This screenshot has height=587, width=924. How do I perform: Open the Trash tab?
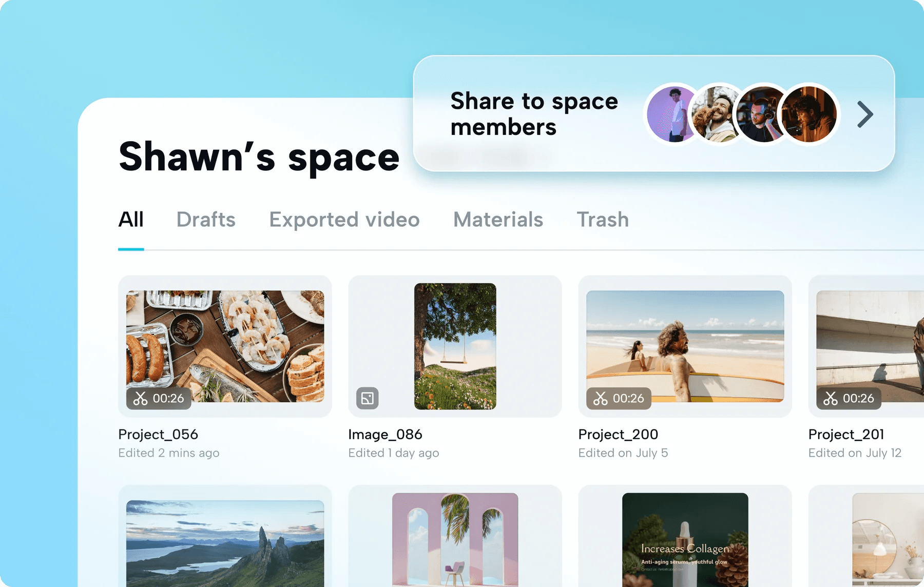pos(603,220)
